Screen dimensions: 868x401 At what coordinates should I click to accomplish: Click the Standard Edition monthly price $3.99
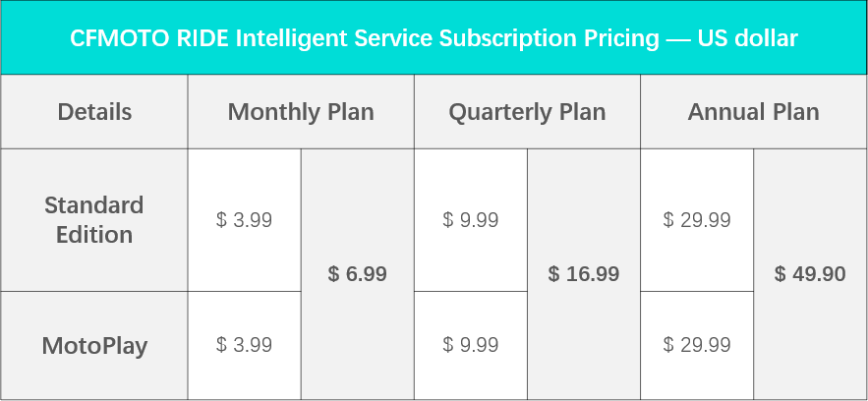(244, 220)
